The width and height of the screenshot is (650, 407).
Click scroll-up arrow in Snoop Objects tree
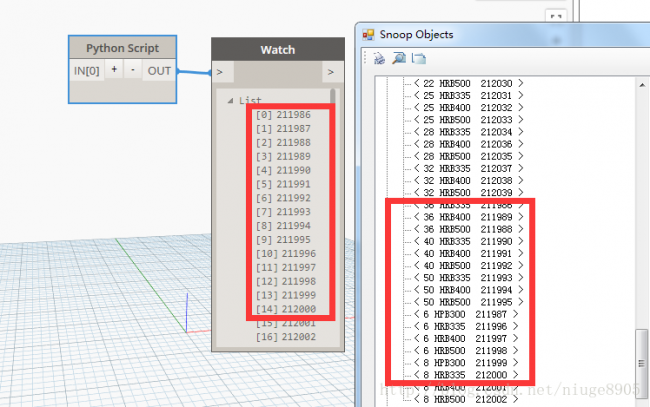point(640,85)
